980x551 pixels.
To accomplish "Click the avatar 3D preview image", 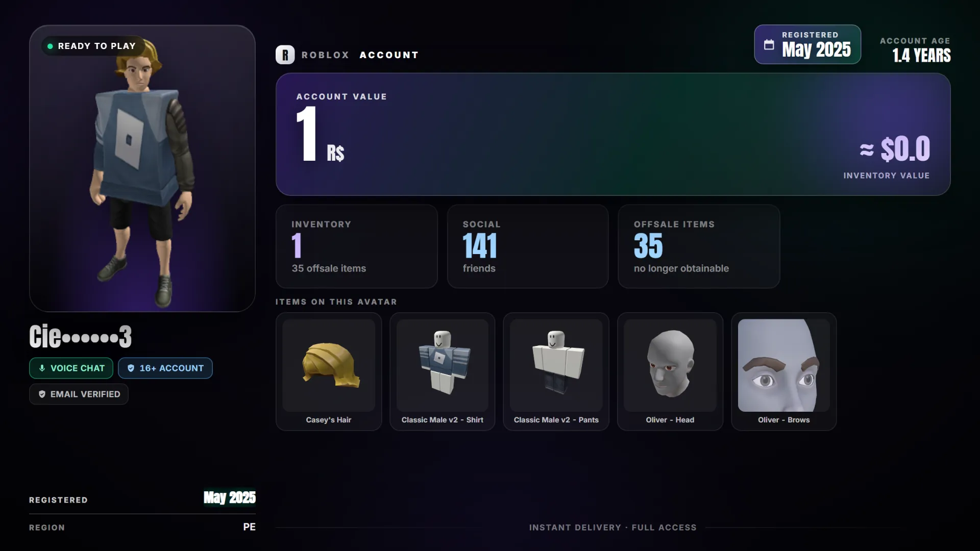I will pyautogui.click(x=142, y=168).
